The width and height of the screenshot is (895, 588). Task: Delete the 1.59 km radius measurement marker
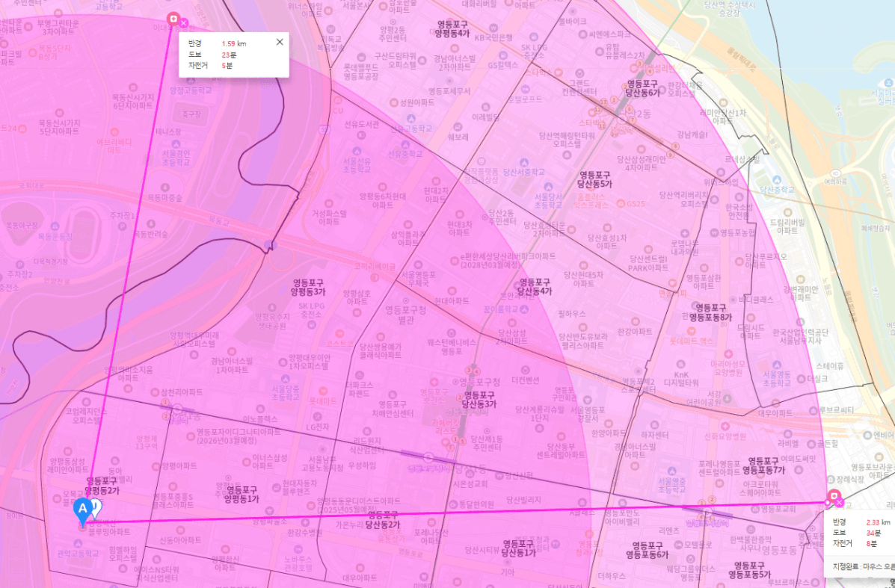pos(184,23)
